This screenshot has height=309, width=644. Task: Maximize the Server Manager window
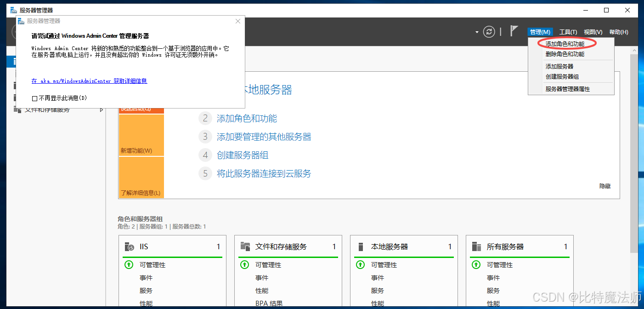pos(606,10)
